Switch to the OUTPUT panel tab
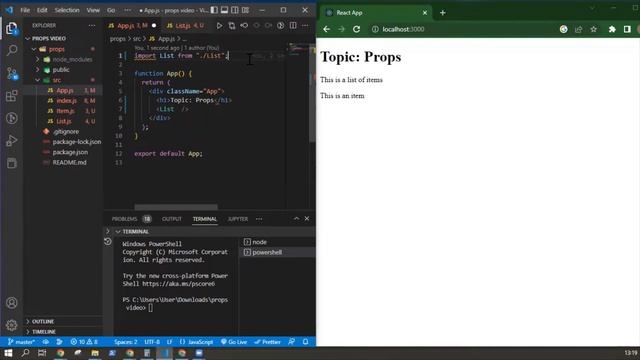This screenshot has width=640, height=360. pyautogui.click(x=171, y=219)
